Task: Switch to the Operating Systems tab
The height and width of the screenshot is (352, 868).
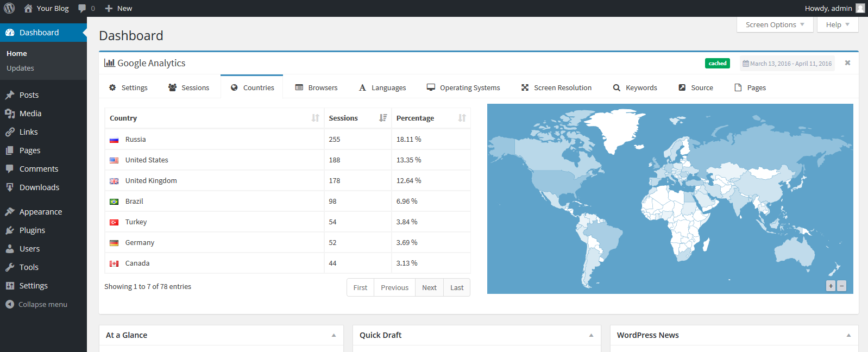Action: tap(463, 87)
